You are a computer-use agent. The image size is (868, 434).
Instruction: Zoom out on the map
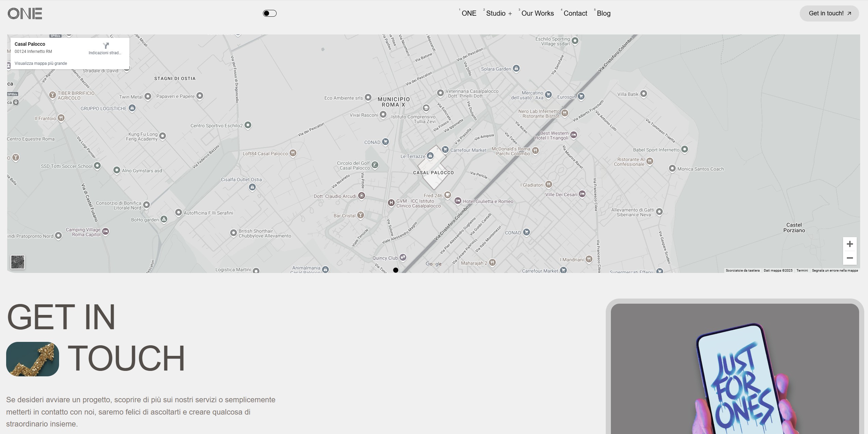point(850,258)
